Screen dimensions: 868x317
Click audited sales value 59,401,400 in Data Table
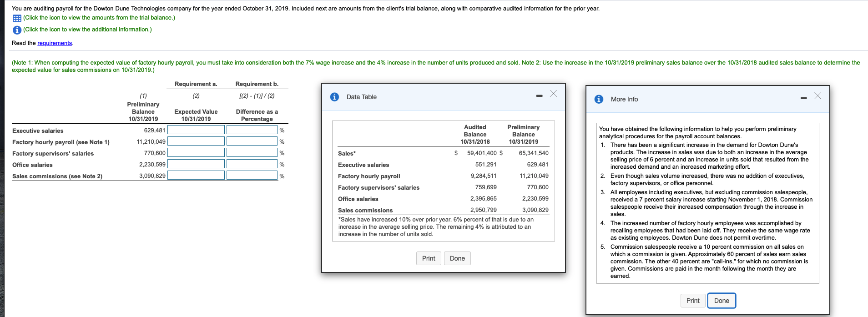482,153
